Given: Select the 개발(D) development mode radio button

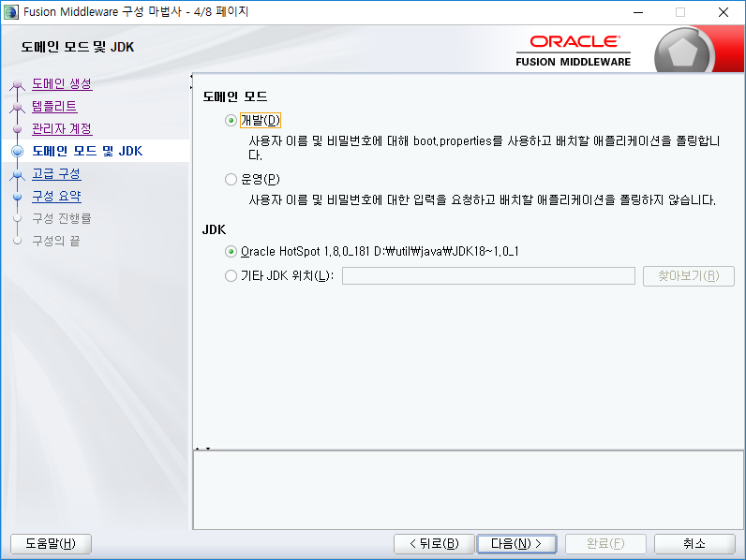Looking at the screenshot, I should [231, 120].
